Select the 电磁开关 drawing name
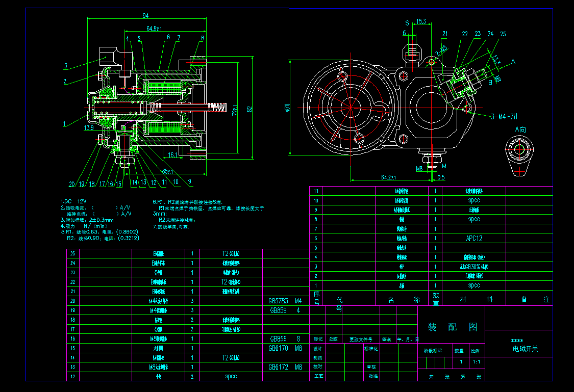Image resolution: width=574 pixels, height=392 pixels. [x=526, y=349]
